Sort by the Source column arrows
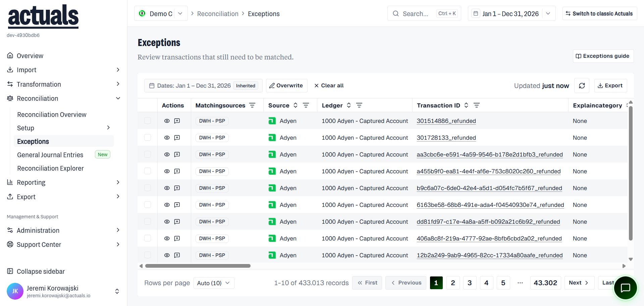 [x=296, y=105]
